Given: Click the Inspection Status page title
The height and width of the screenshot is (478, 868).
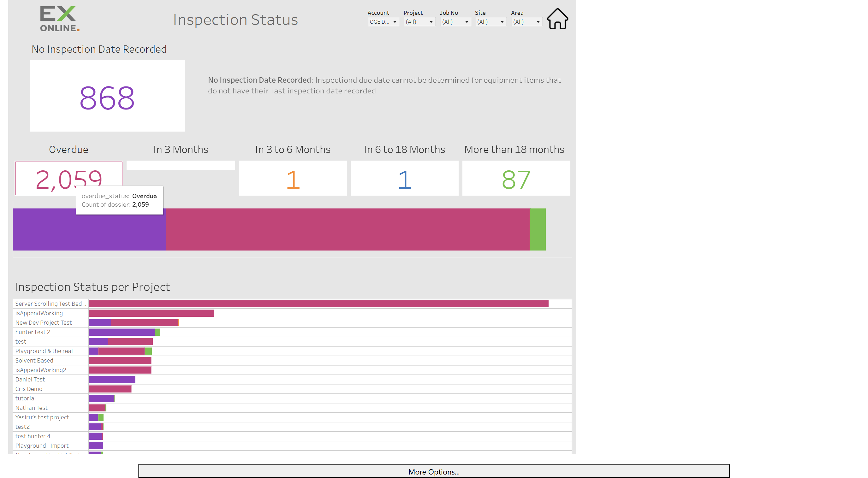Looking at the screenshot, I should point(235,20).
